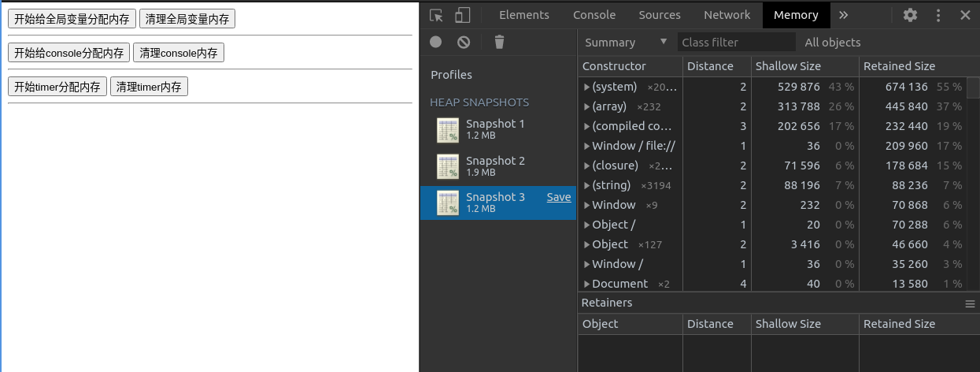980x372 pixels.
Task: Show more DevTools tabs chevron
Action: click(x=843, y=15)
